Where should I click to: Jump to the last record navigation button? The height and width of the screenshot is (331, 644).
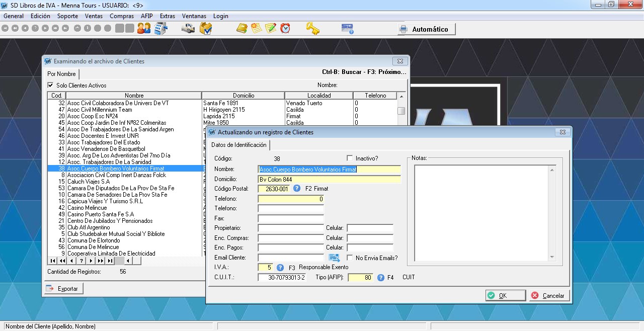point(110,261)
